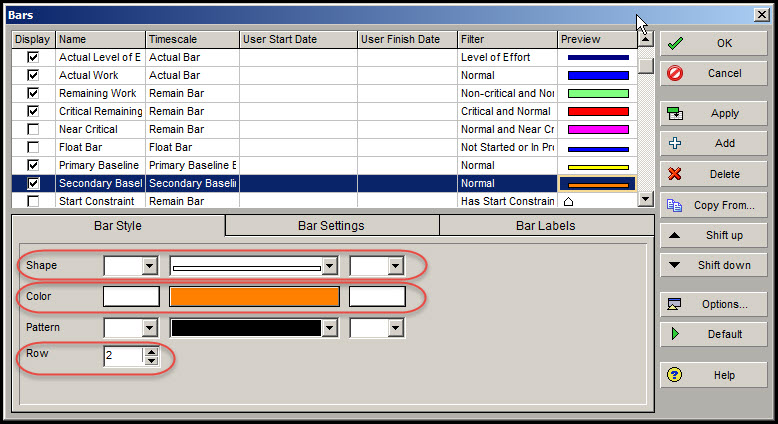Click the orange bar Color swatch
Screen dimensions: 778x424
pyautogui.click(x=254, y=297)
